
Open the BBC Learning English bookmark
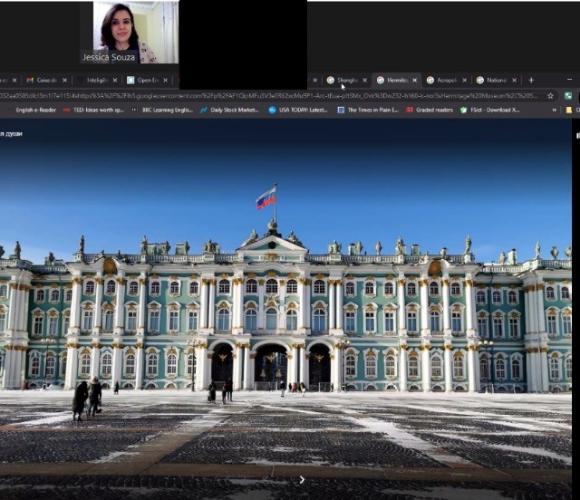tap(163, 110)
